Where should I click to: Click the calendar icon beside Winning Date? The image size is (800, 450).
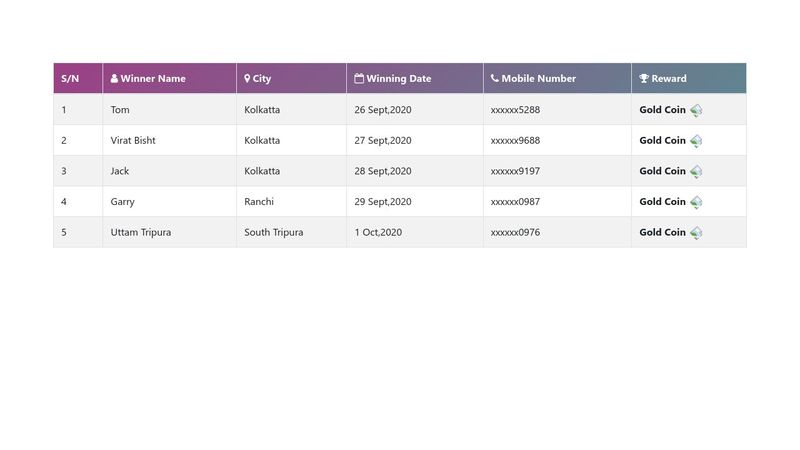(x=359, y=79)
